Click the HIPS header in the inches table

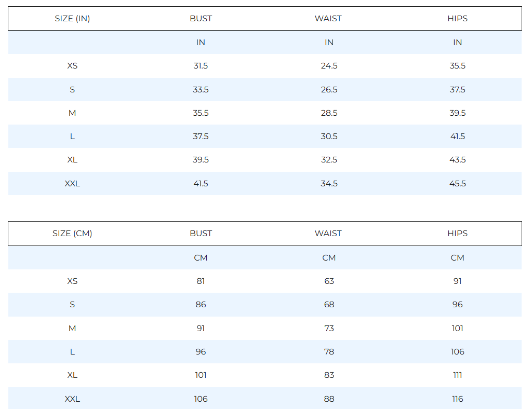point(457,19)
